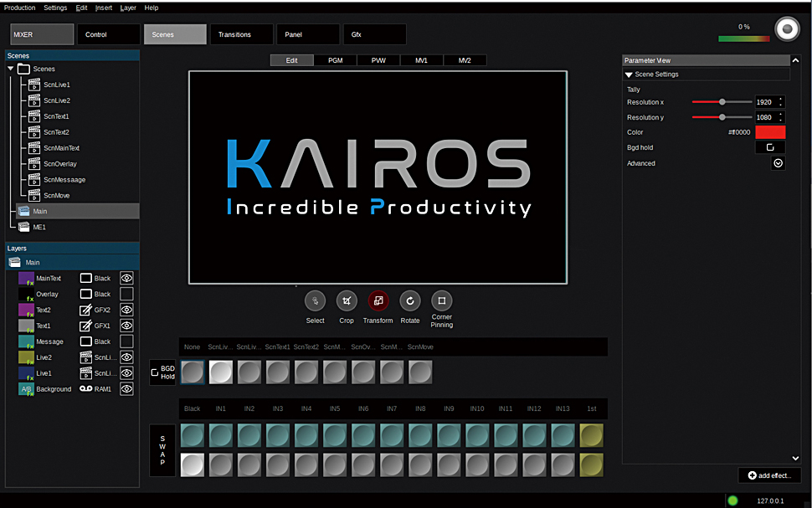This screenshot has width=812, height=508.
Task: Select the ScnMainText scene icon
Action: [34, 147]
